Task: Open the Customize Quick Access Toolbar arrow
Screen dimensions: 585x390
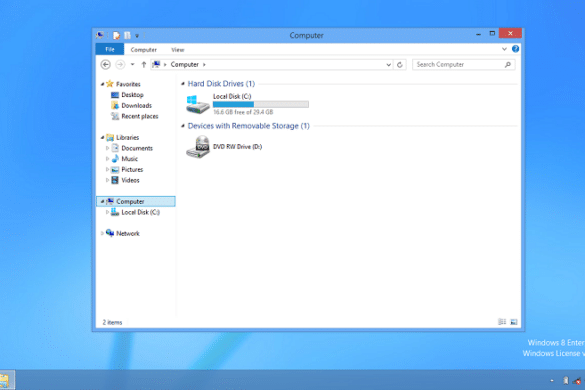Action: point(137,36)
